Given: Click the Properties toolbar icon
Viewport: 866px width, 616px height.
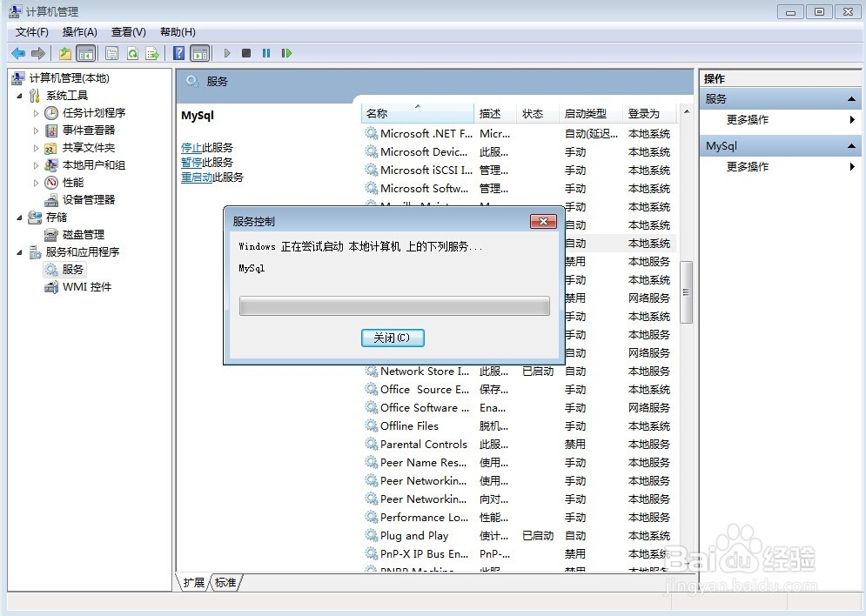Looking at the screenshot, I should 112,54.
